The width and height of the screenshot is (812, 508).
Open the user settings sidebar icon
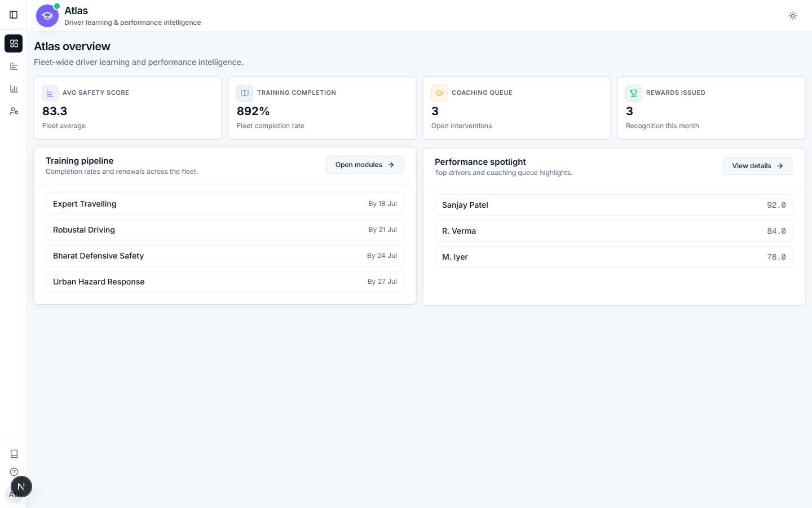(x=14, y=111)
